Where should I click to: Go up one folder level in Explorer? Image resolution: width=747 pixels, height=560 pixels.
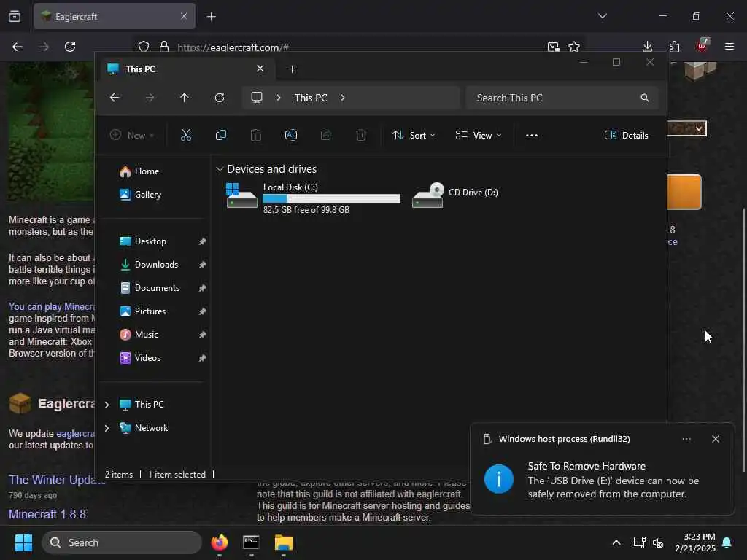pyautogui.click(x=185, y=98)
